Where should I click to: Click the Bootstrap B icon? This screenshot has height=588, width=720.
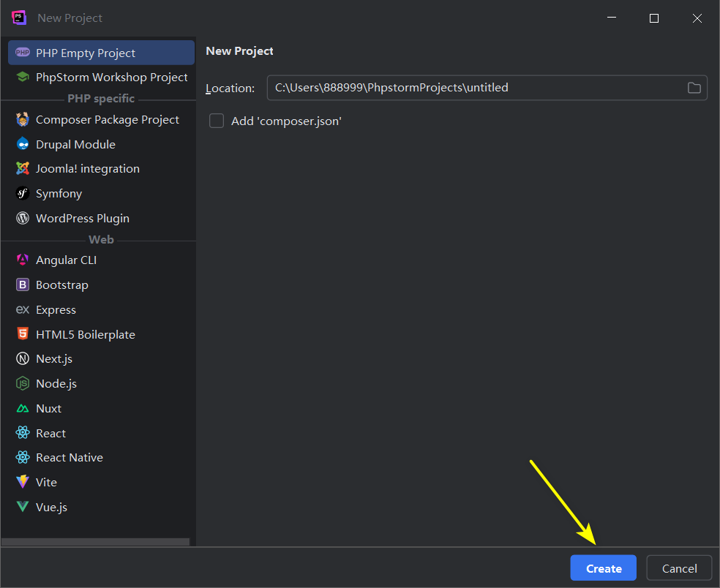tap(23, 284)
